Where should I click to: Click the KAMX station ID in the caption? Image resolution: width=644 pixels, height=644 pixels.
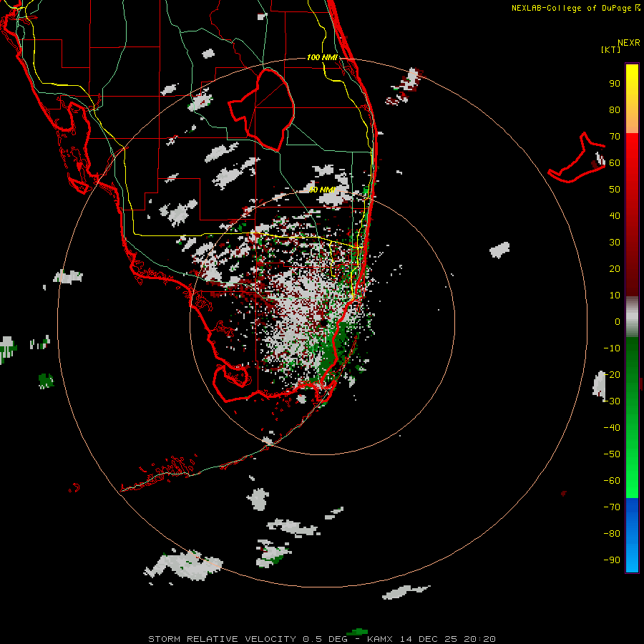pyautogui.click(x=379, y=639)
